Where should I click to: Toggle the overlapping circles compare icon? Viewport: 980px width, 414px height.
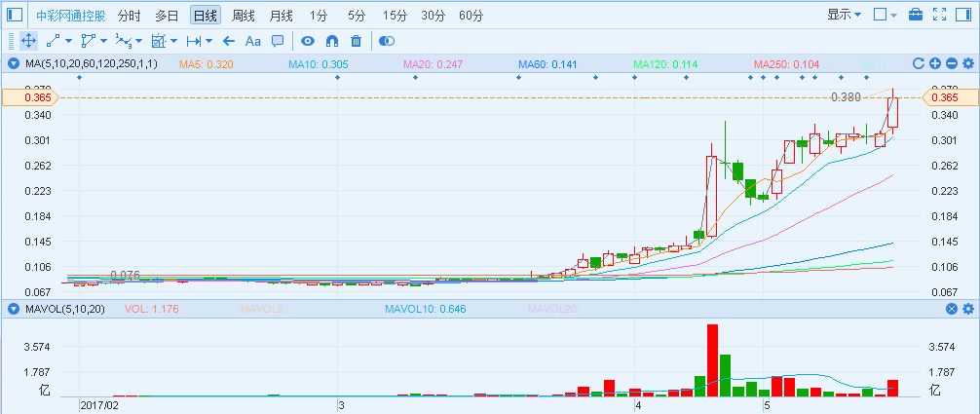(388, 41)
